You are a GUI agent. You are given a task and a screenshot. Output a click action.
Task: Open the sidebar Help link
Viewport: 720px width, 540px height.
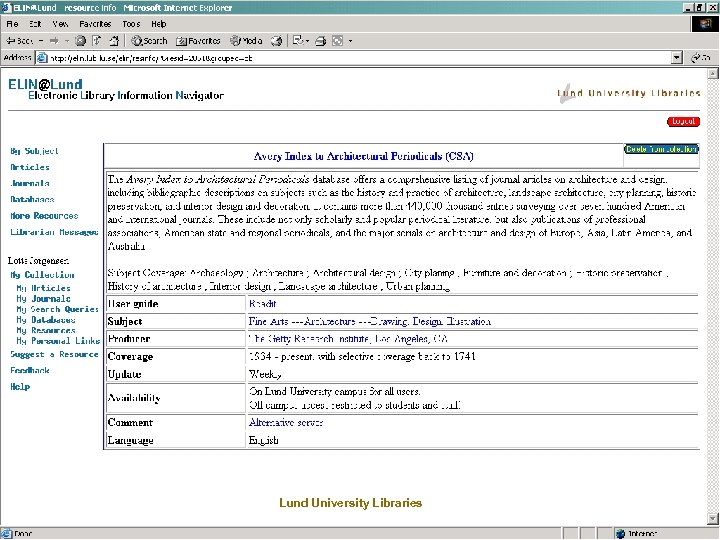[20, 387]
